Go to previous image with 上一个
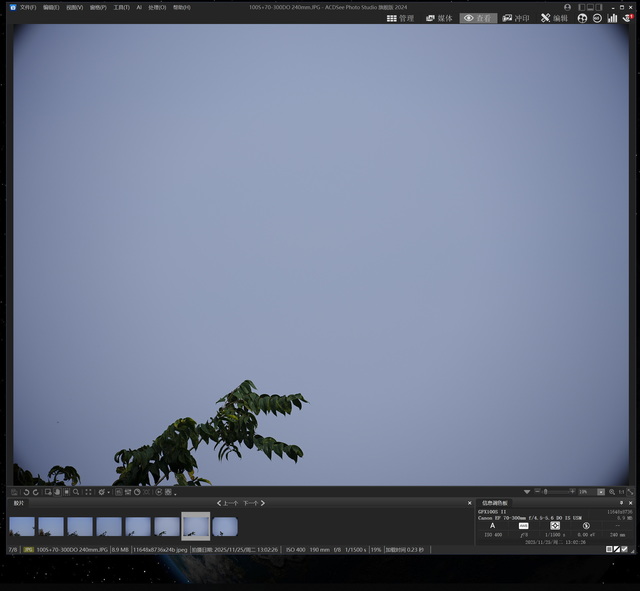This screenshot has height=591, width=640. (x=227, y=503)
